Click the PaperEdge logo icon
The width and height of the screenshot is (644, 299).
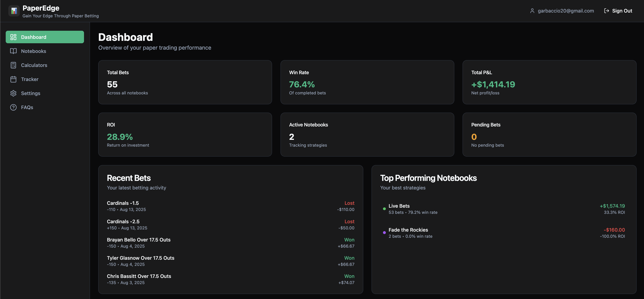14,11
